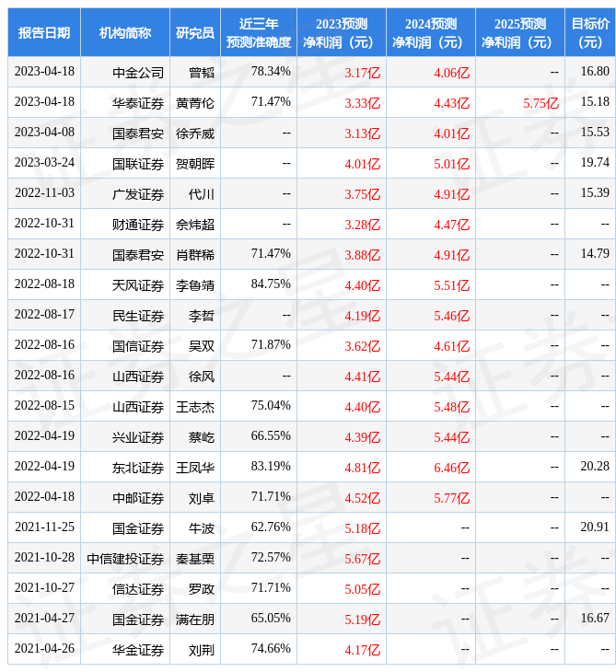Click the 2025预测净利润 column header

pyautogui.click(x=520, y=32)
